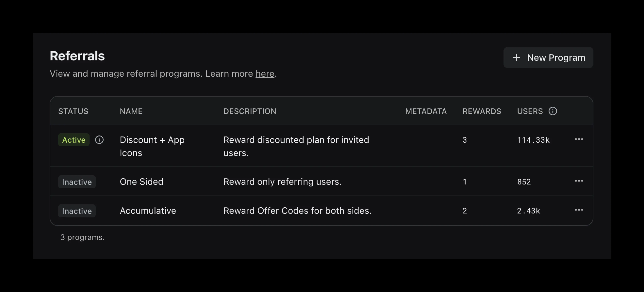Screen dimensions: 644x292
Task: Select the Accumulative program name
Action: [x=148, y=211]
